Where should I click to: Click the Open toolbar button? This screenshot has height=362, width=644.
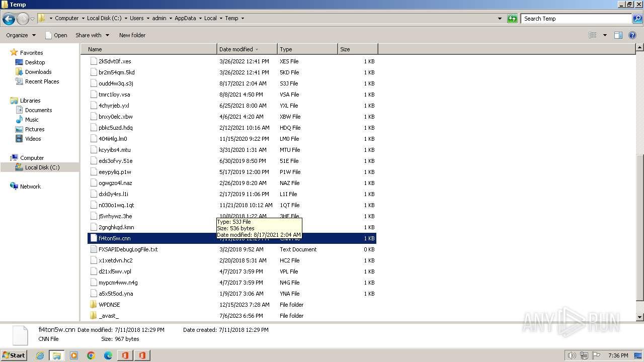(x=56, y=35)
